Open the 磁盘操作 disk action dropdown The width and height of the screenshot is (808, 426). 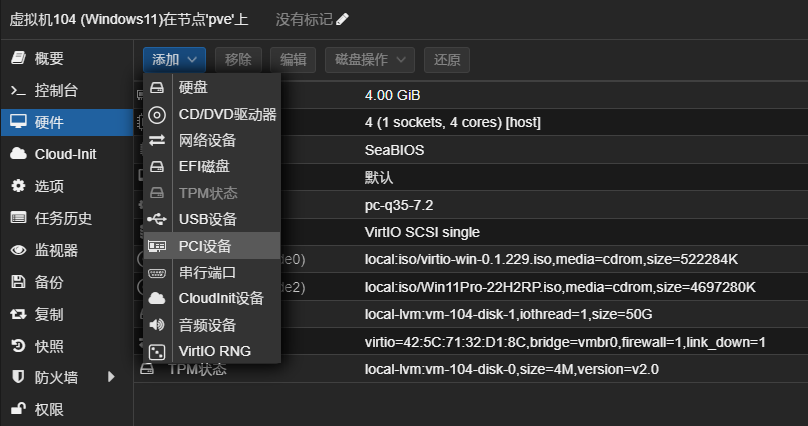(x=369, y=60)
